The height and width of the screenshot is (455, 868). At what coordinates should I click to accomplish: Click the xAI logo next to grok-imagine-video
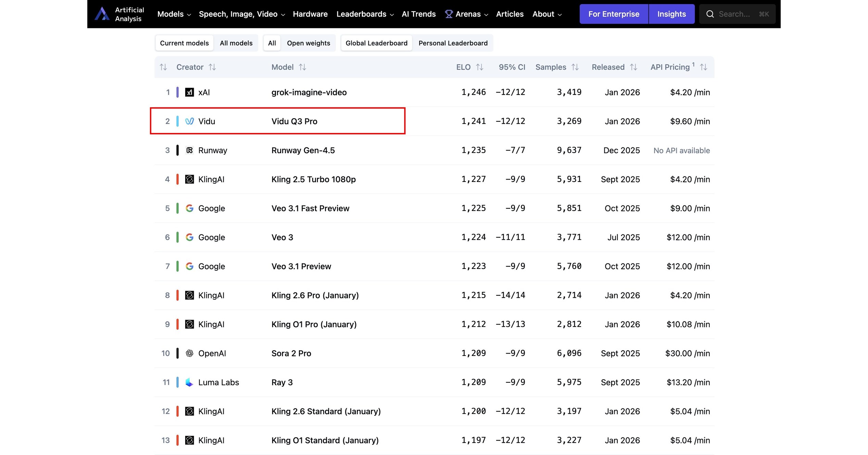190,92
